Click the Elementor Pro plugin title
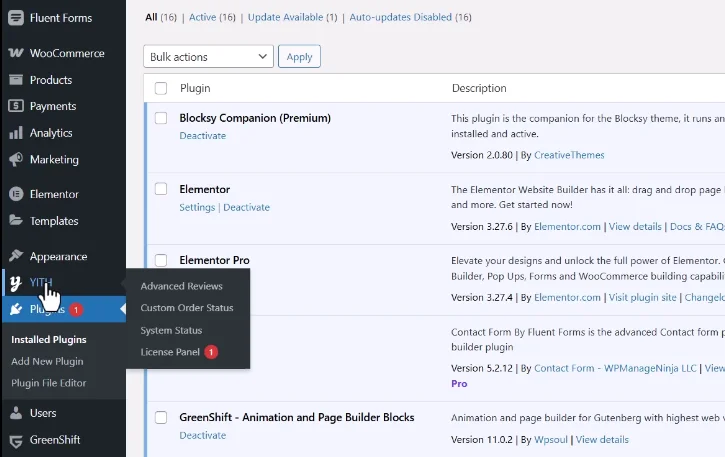 click(x=215, y=260)
